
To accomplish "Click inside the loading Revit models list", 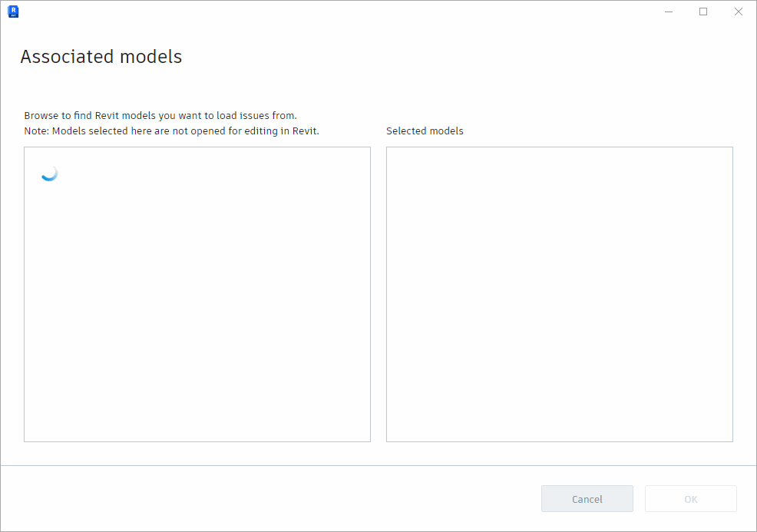I will click(x=197, y=307).
